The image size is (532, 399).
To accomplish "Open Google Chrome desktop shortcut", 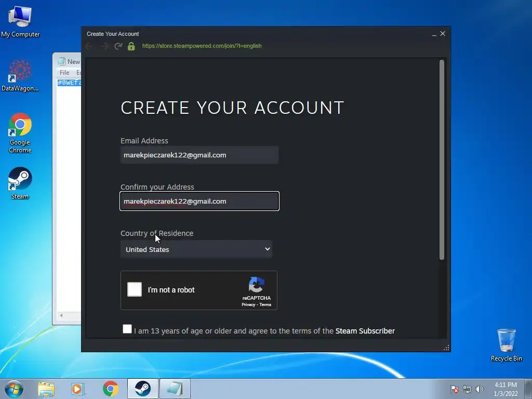I will (x=20, y=132).
